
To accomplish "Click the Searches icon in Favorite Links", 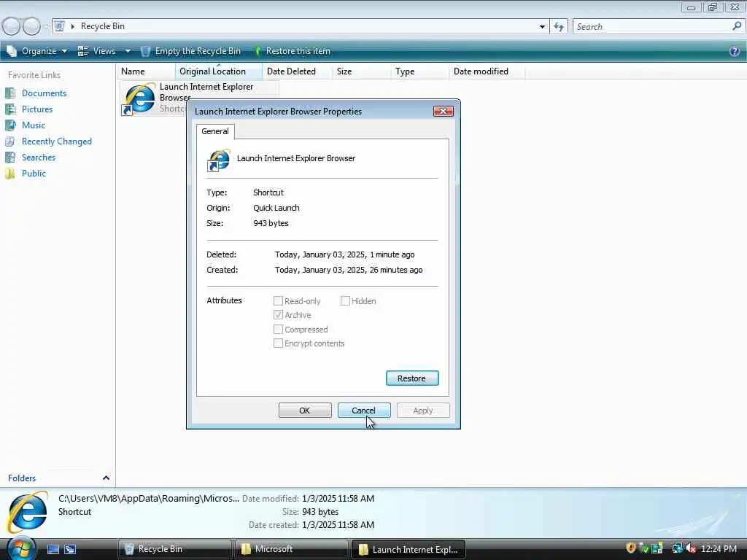I will 10,157.
